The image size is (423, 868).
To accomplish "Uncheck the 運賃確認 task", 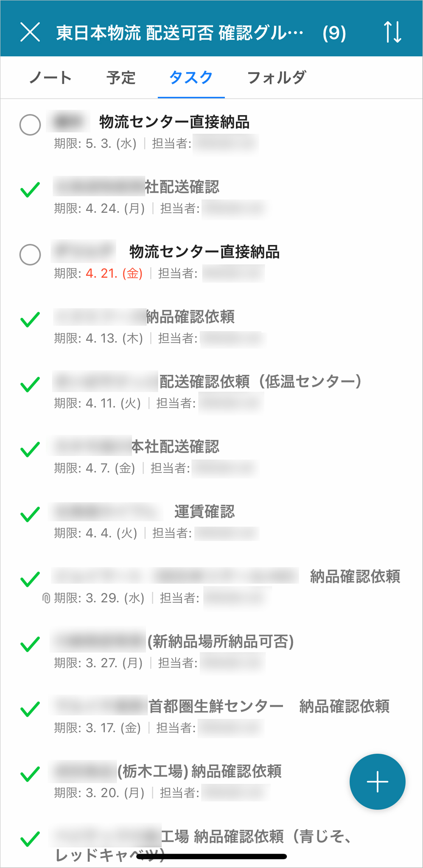I will (30, 514).
